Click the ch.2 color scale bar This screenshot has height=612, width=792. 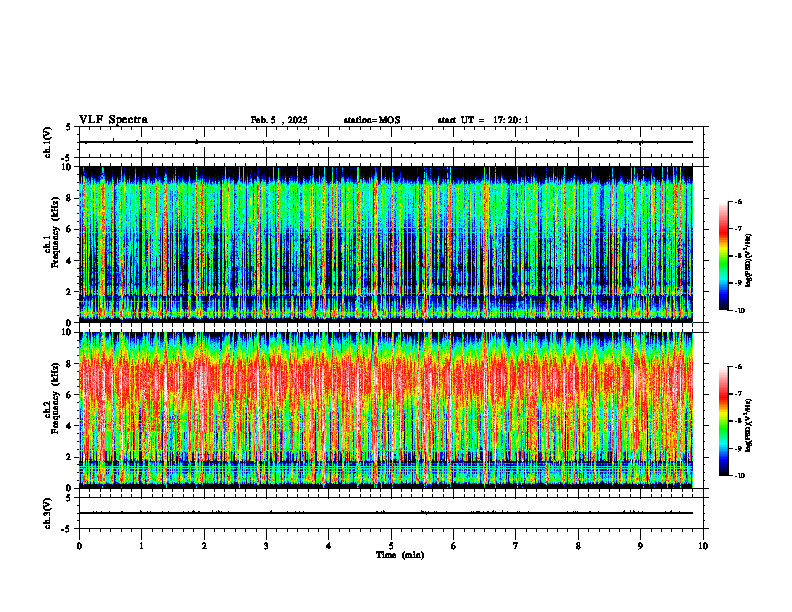pyautogui.click(x=724, y=421)
